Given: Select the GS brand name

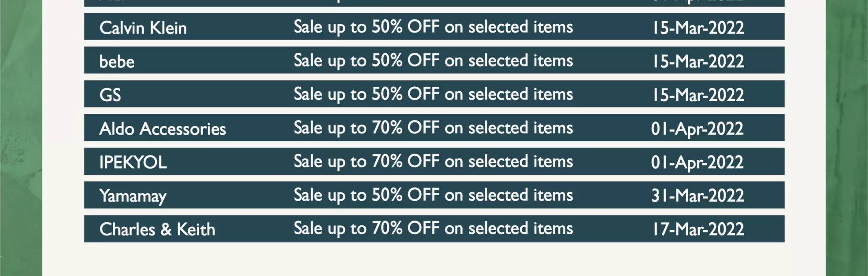Looking at the screenshot, I should pyautogui.click(x=110, y=95).
